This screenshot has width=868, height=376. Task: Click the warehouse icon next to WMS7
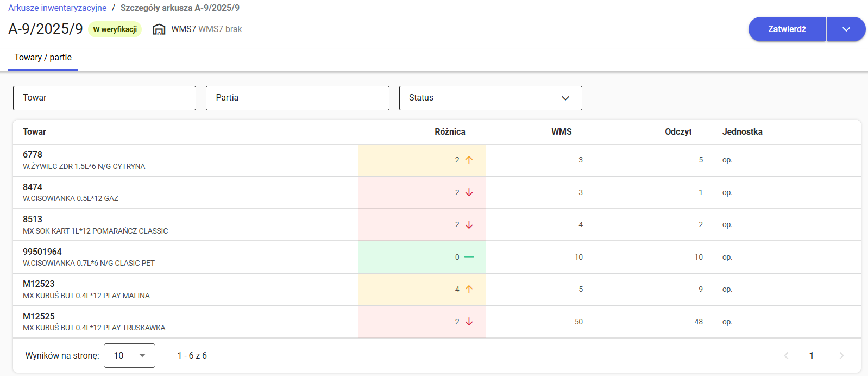point(159,29)
